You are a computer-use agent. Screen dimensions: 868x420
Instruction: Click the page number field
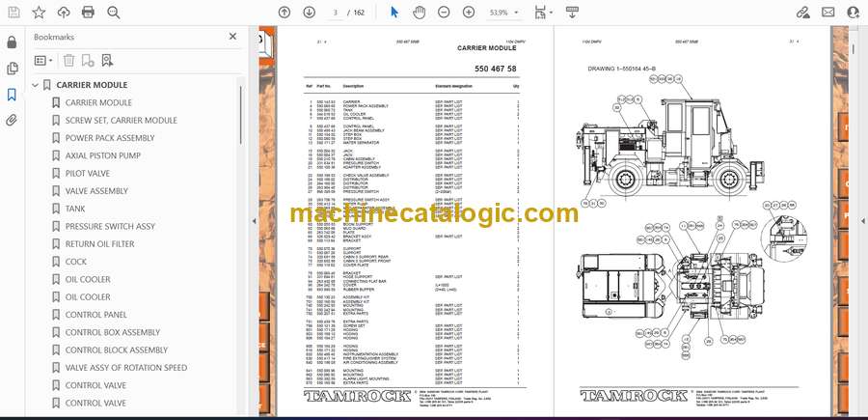(x=336, y=13)
